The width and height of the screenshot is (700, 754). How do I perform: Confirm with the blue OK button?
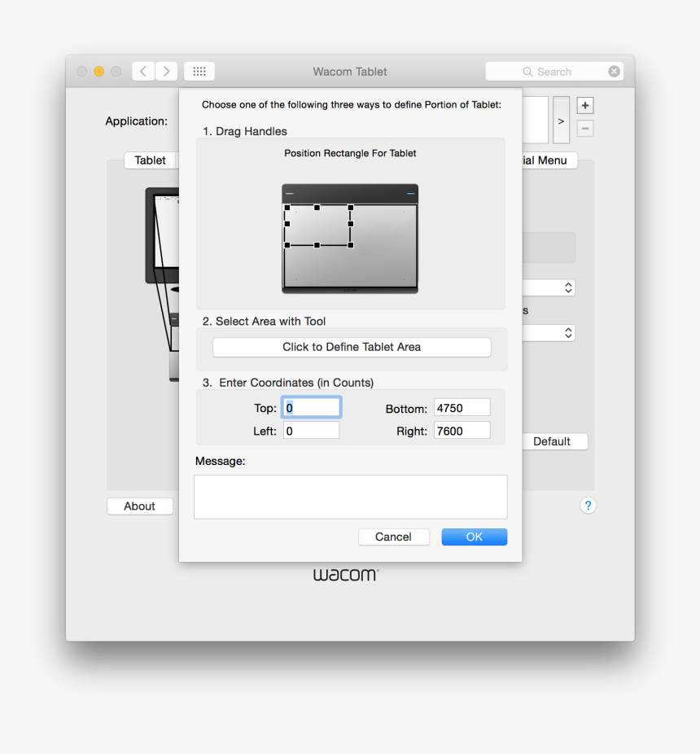click(474, 537)
